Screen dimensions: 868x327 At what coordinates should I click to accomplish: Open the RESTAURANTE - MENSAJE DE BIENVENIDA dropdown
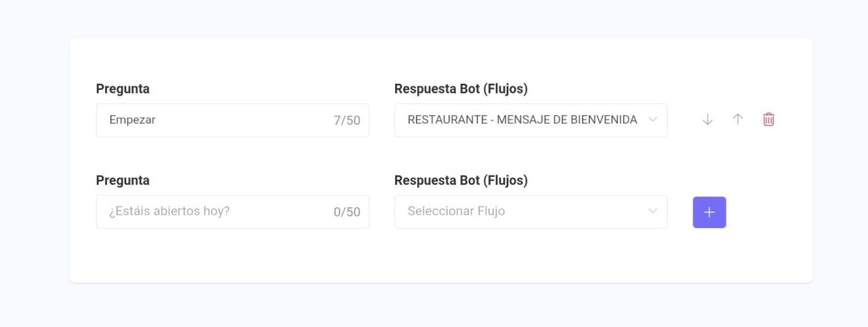pyautogui.click(x=531, y=120)
